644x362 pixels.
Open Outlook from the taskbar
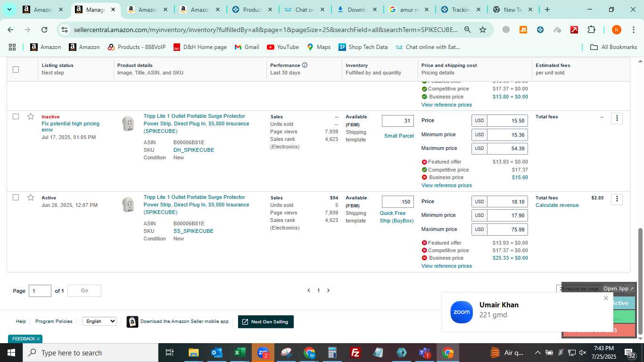tap(216, 353)
